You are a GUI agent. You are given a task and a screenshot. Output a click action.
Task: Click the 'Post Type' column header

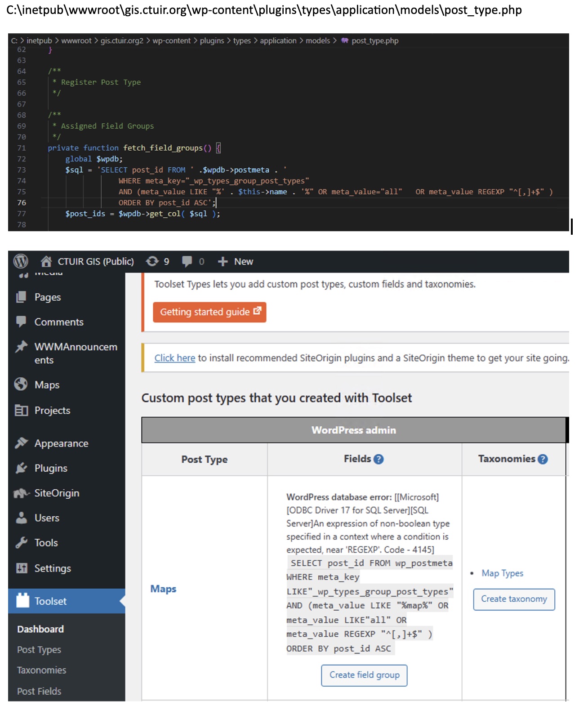click(x=204, y=459)
